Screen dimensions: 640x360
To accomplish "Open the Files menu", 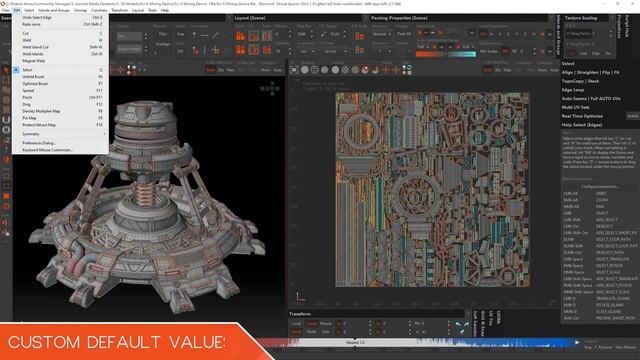I will pos(5,10).
